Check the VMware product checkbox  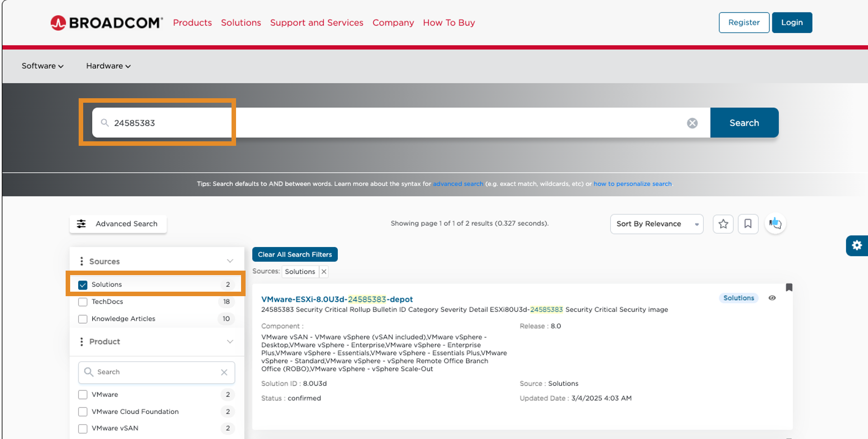83,395
